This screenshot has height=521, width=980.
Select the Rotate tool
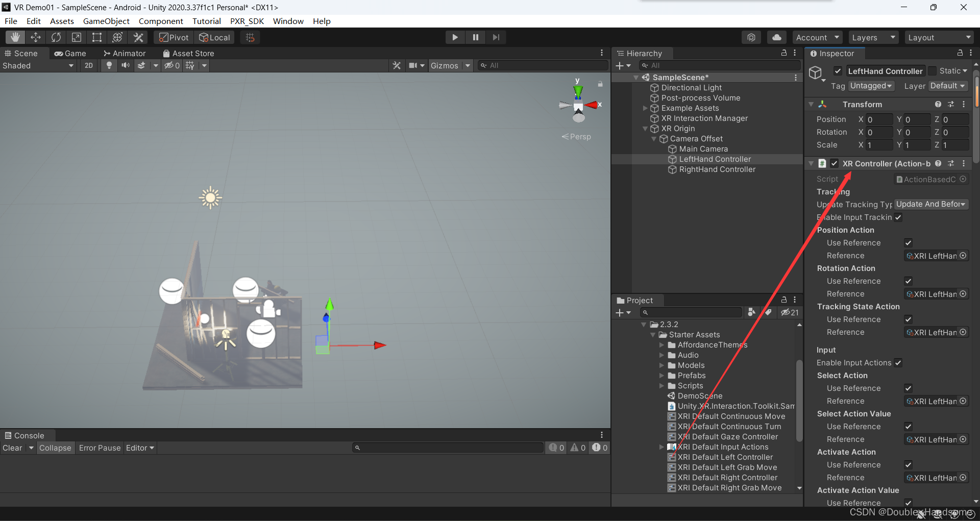56,37
